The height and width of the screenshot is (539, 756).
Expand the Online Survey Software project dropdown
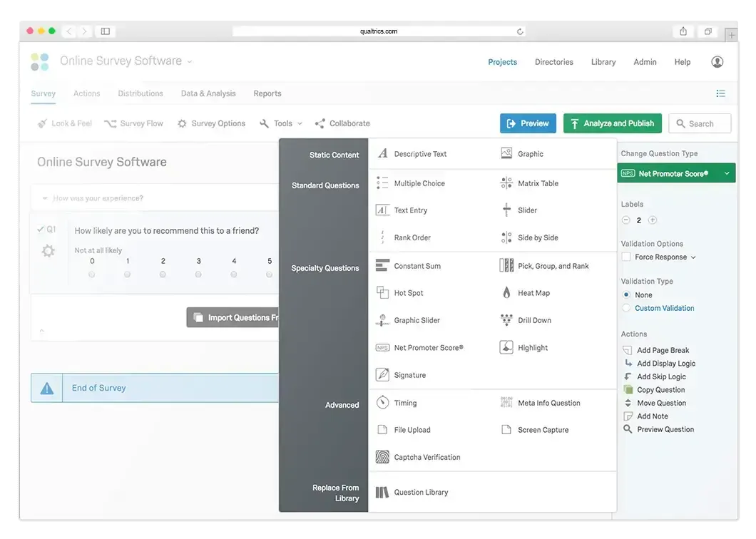(190, 62)
